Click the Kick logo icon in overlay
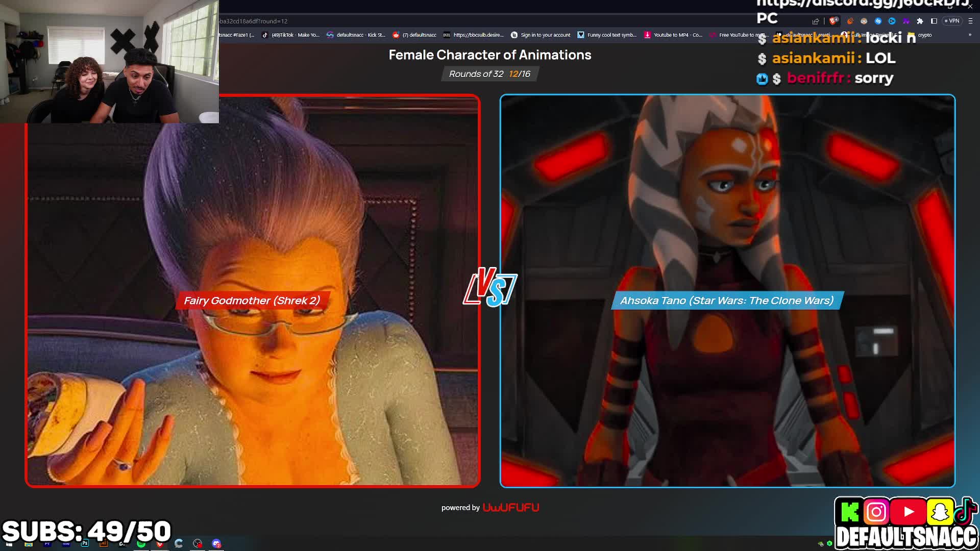The height and width of the screenshot is (551, 980). coord(850,512)
